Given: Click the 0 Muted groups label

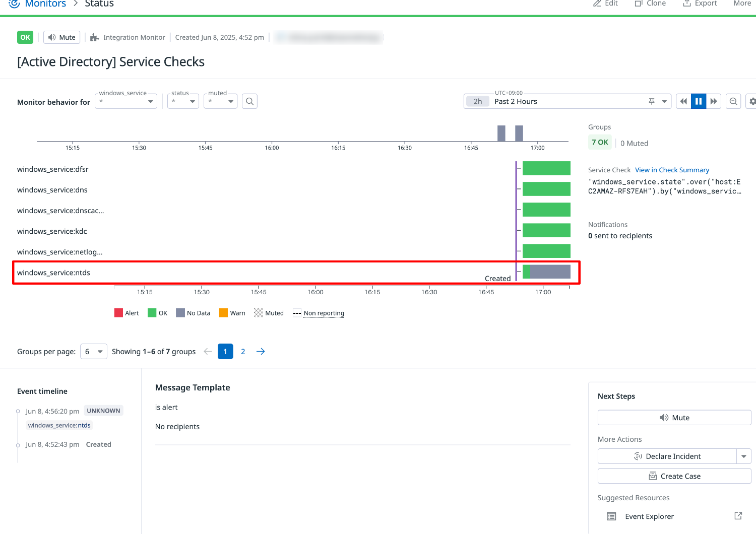Looking at the screenshot, I should click(634, 143).
